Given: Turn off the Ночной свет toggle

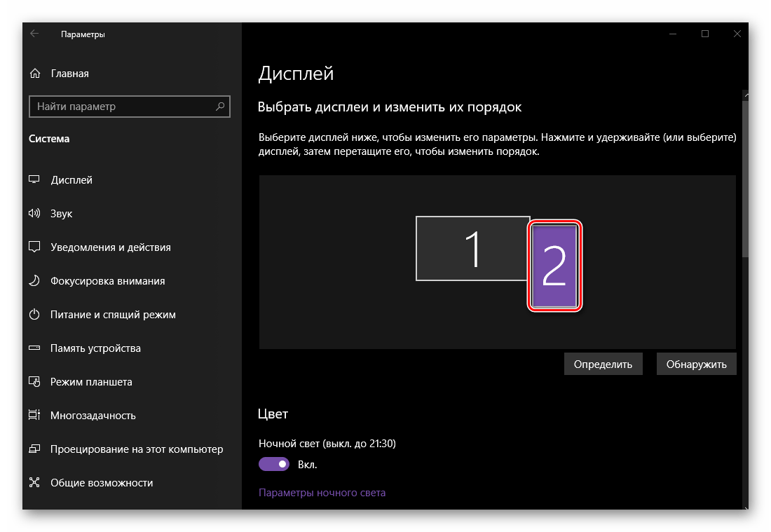Looking at the screenshot, I should (274, 463).
